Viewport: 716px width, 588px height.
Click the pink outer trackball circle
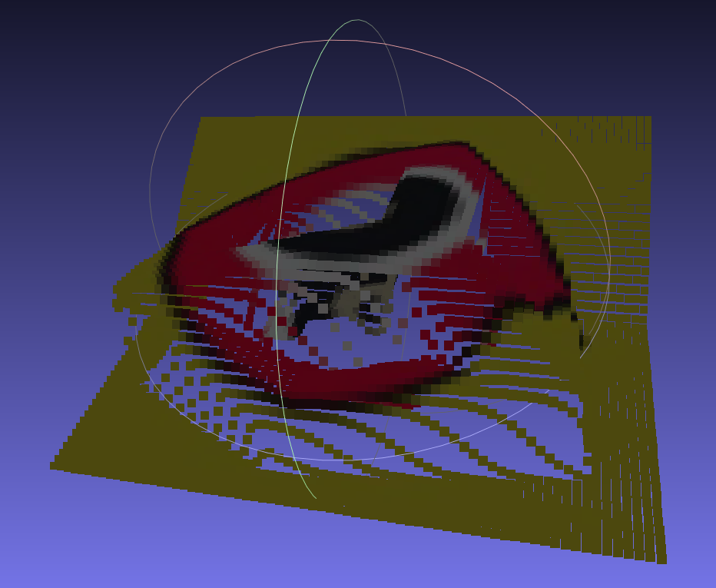pos(353,41)
